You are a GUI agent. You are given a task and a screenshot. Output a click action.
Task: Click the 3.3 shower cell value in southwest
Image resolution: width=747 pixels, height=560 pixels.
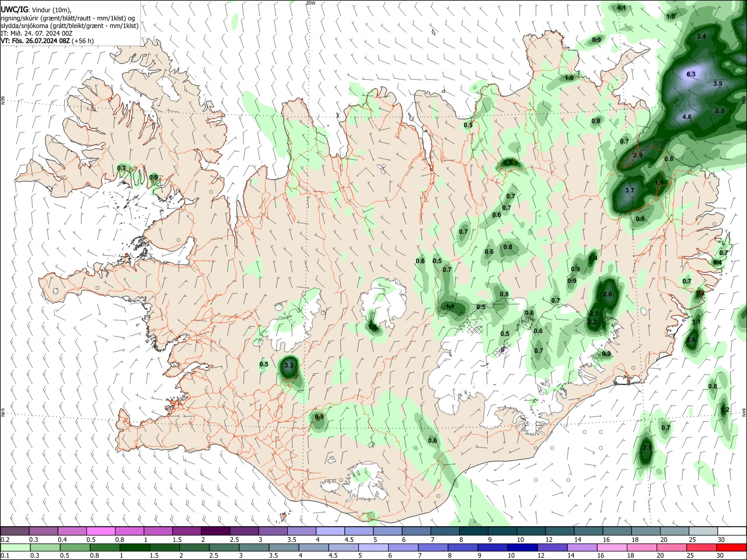[x=288, y=366]
